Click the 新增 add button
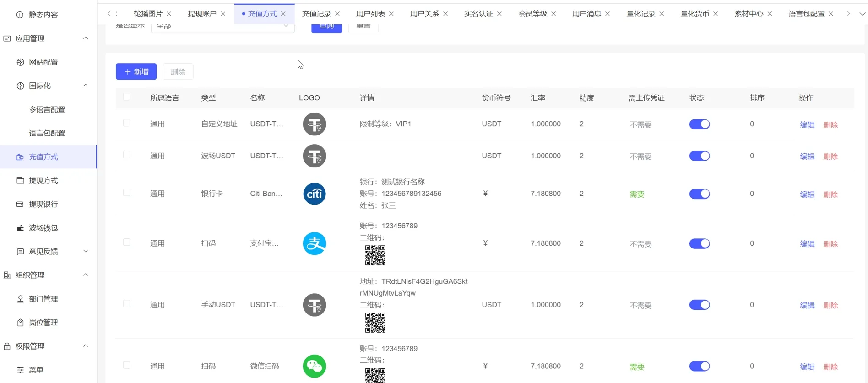The image size is (868, 383). pos(136,71)
